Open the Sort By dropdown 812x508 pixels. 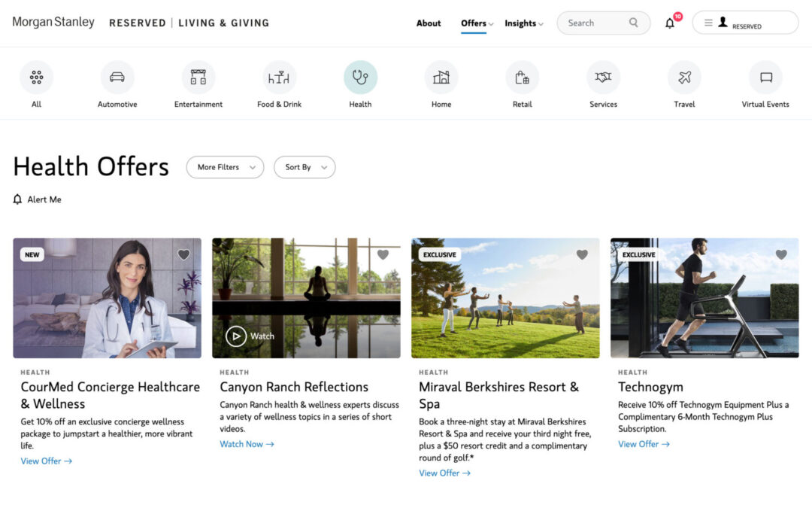click(x=304, y=167)
